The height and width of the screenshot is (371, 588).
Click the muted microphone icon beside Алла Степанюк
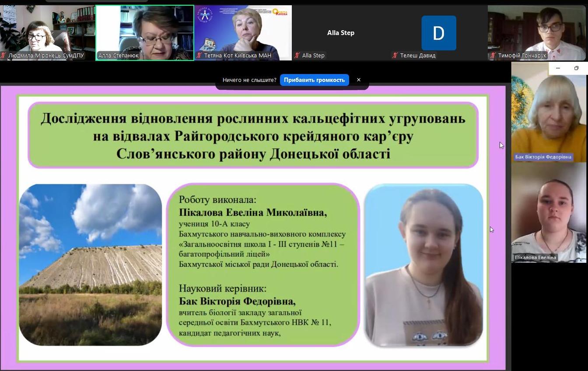pyautogui.click(x=100, y=55)
